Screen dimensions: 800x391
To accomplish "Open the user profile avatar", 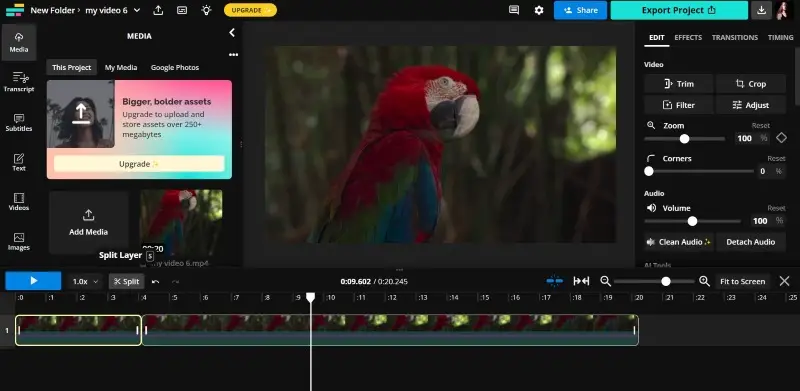I will pyautogui.click(x=783, y=10).
